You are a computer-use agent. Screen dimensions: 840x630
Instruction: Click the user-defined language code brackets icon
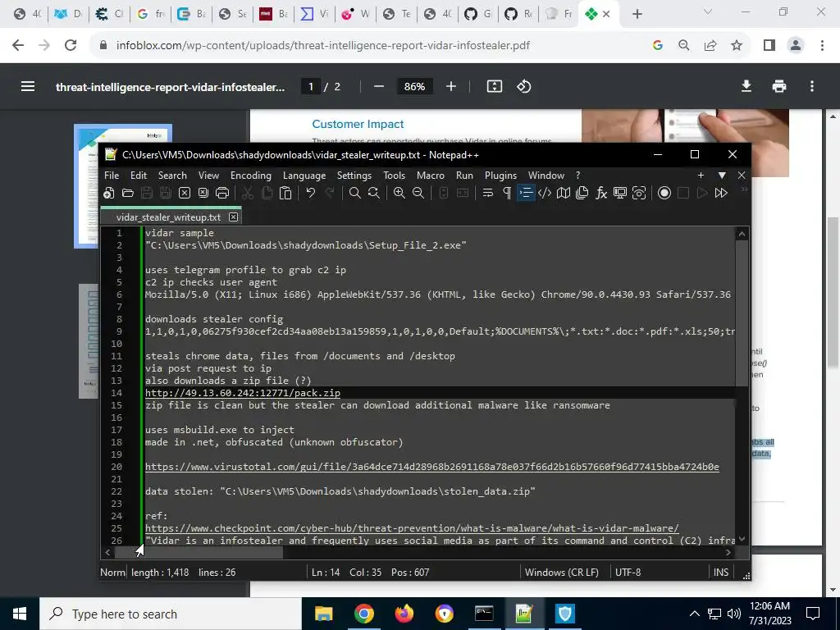(545, 193)
